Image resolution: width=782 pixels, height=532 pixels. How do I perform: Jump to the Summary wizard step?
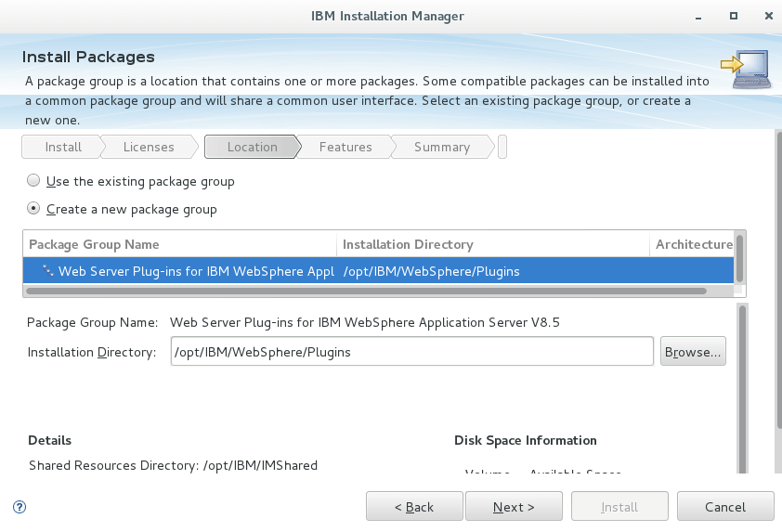tap(442, 147)
